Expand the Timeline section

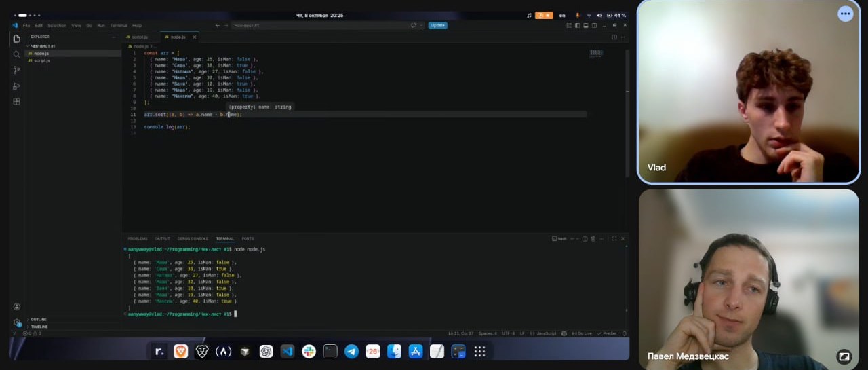(x=73, y=327)
